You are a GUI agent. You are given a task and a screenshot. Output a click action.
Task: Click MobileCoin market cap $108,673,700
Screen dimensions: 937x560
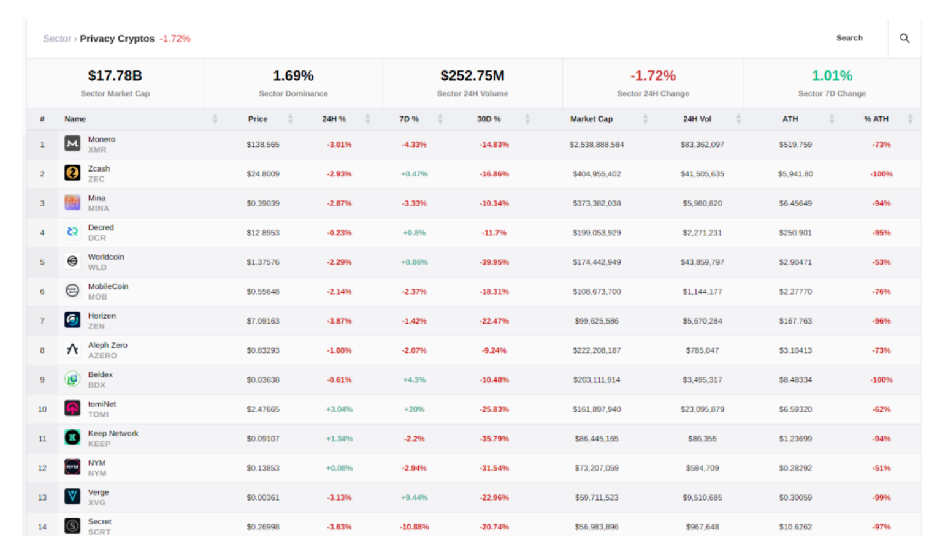597,292
